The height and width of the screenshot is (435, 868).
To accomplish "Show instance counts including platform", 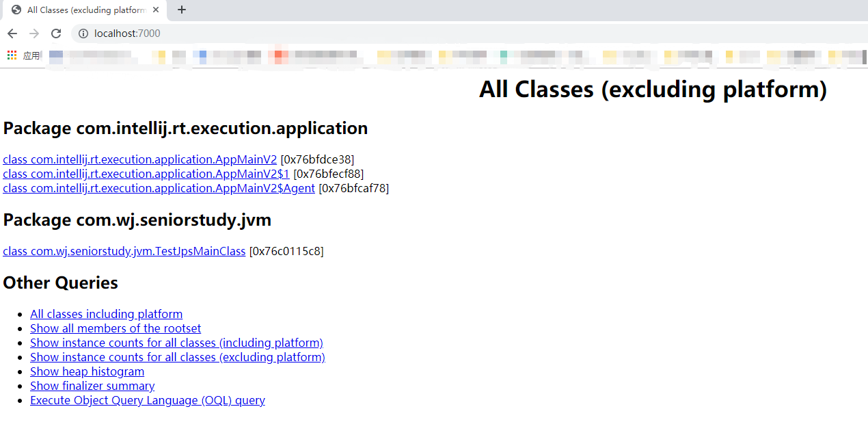I will (x=176, y=343).
